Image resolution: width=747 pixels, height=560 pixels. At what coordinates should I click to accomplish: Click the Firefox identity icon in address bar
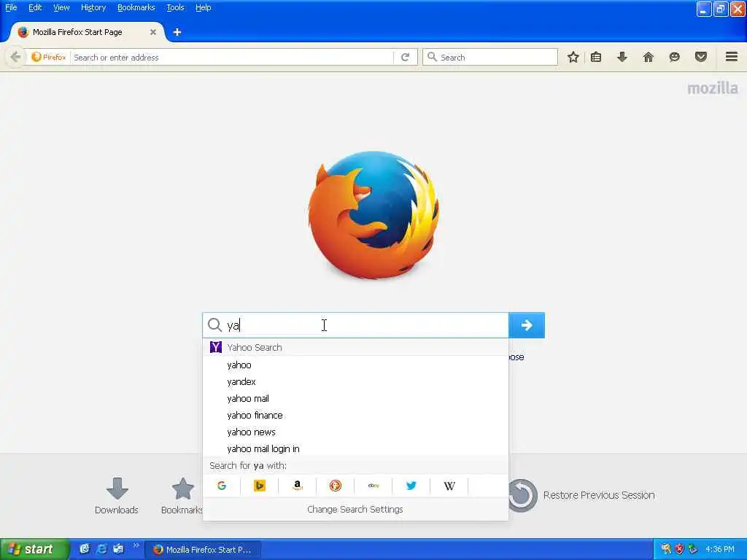(49, 57)
